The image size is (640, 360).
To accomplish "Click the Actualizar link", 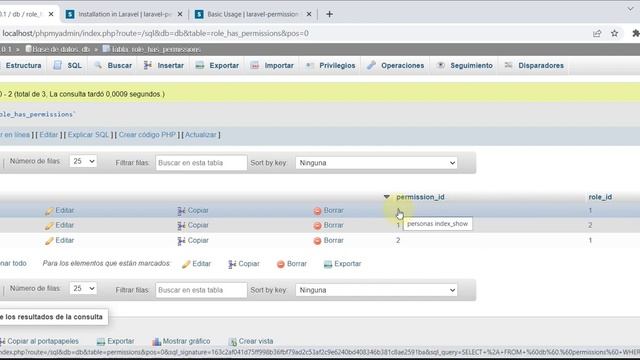I will point(201,135).
